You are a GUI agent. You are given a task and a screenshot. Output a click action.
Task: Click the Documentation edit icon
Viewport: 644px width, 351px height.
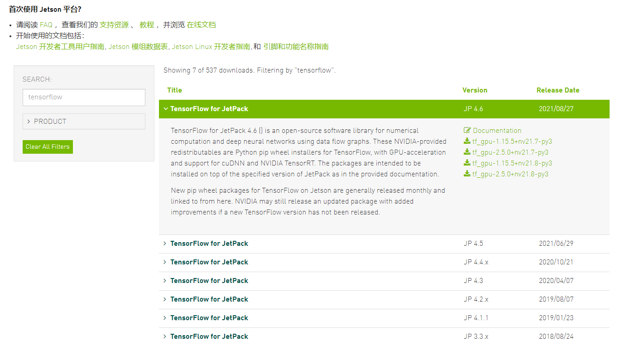[467, 131]
